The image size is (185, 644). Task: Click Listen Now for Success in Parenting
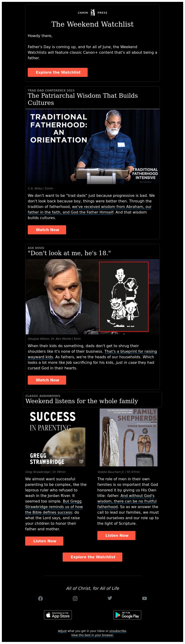point(44,541)
